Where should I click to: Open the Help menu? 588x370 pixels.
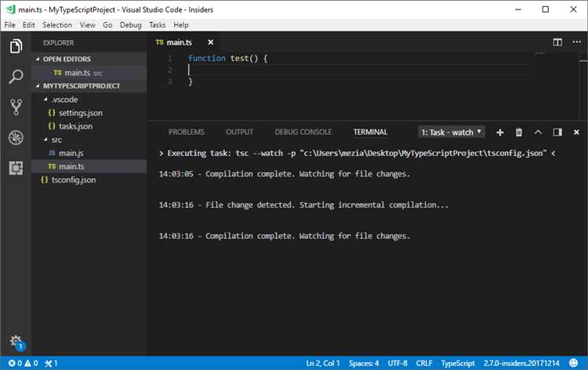181,25
